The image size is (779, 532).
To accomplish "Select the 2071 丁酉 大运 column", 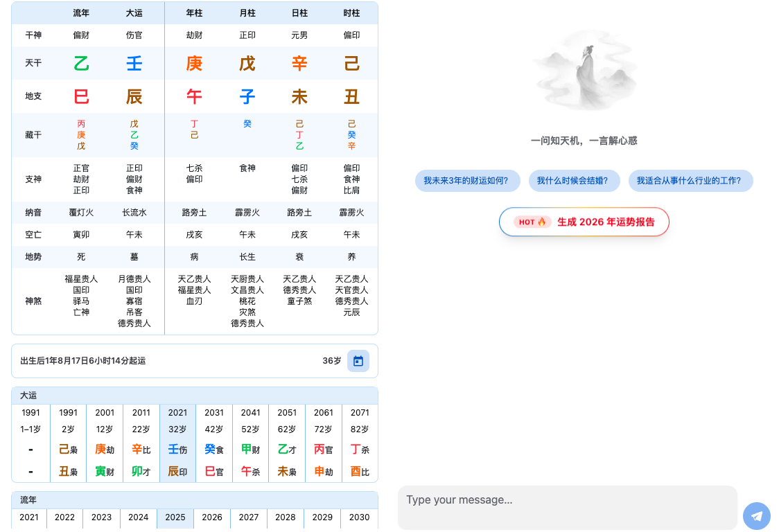I will [x=360, y=443].
